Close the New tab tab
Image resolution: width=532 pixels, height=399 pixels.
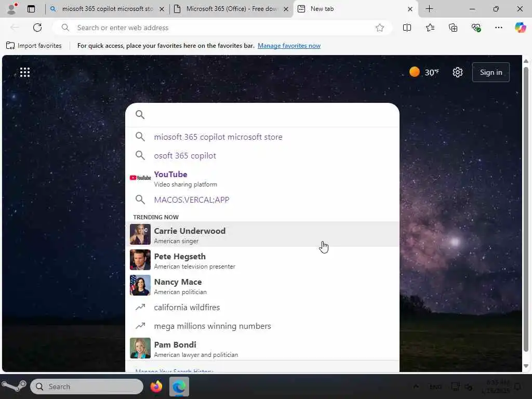click(410, 9)
